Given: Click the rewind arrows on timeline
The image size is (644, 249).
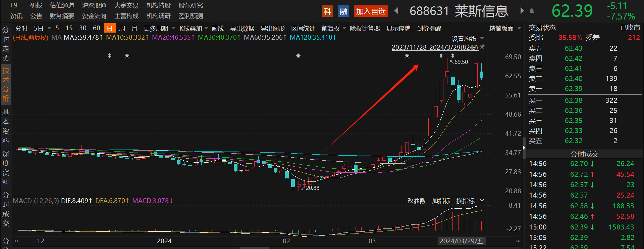Looking at the screenshot, I should coord(16,241).
